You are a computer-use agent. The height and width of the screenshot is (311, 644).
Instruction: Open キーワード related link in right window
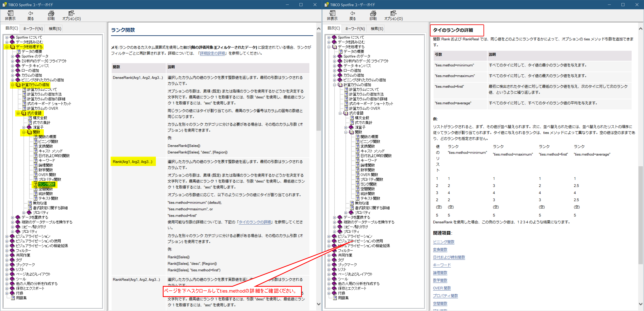pos(442,265)
